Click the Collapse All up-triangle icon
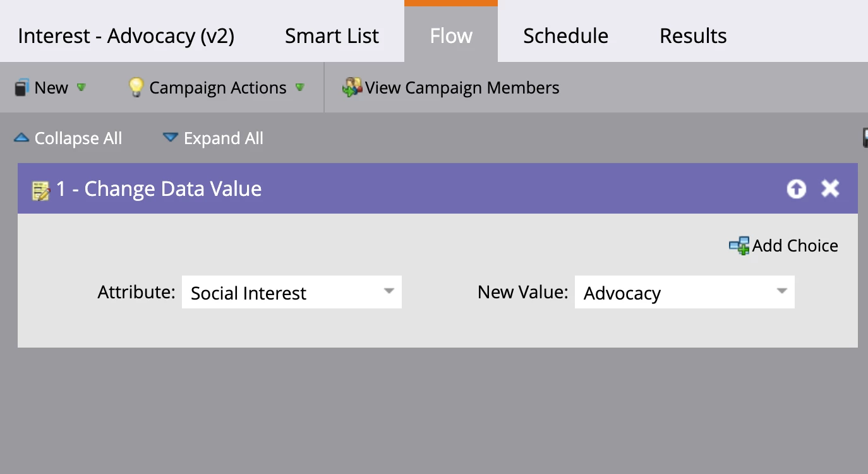The image size is (868, 474). click(21, 138)
